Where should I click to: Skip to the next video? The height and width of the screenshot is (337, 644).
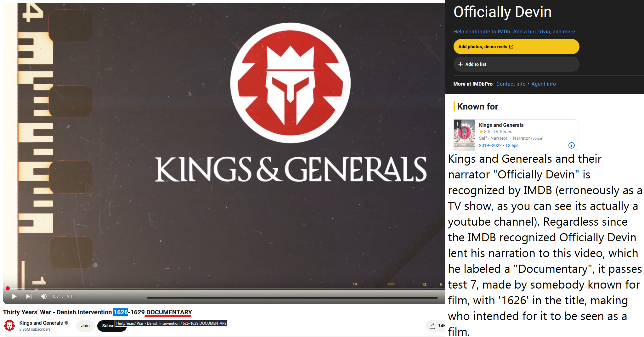[29, 296]
